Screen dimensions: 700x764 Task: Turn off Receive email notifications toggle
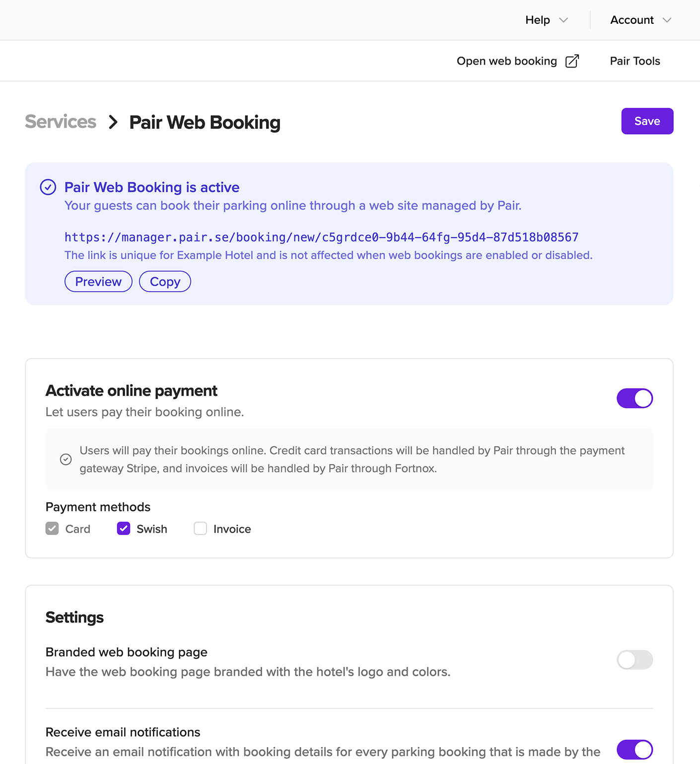[634, 750]
